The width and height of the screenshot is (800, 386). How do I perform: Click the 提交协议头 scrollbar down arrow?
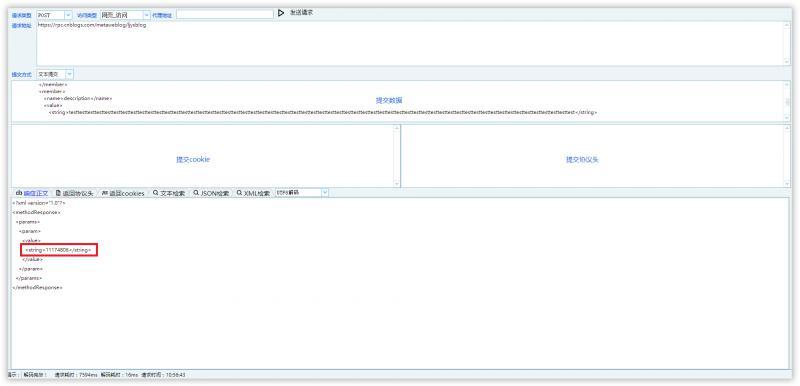[787, 184]
